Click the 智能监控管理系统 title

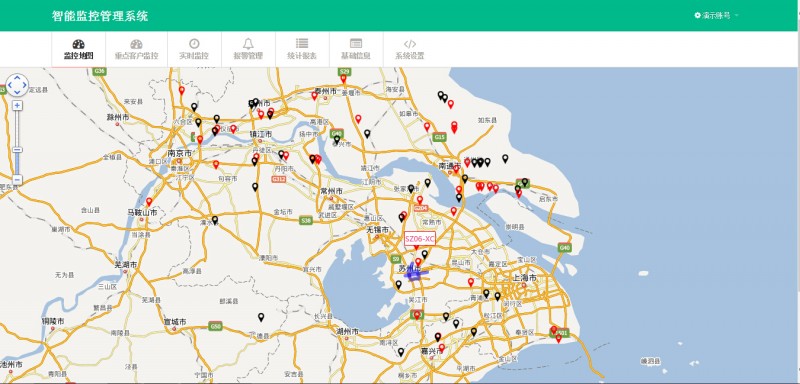(x=100, y=16)
